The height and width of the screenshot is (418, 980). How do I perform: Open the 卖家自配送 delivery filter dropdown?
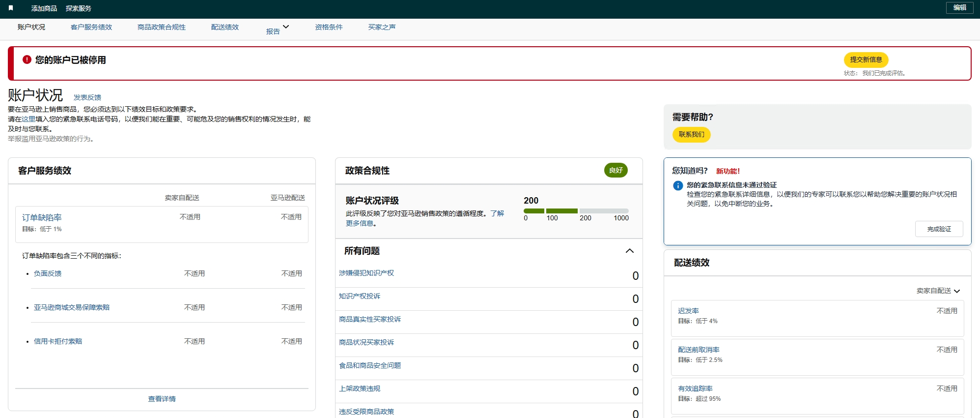[938, 291]
